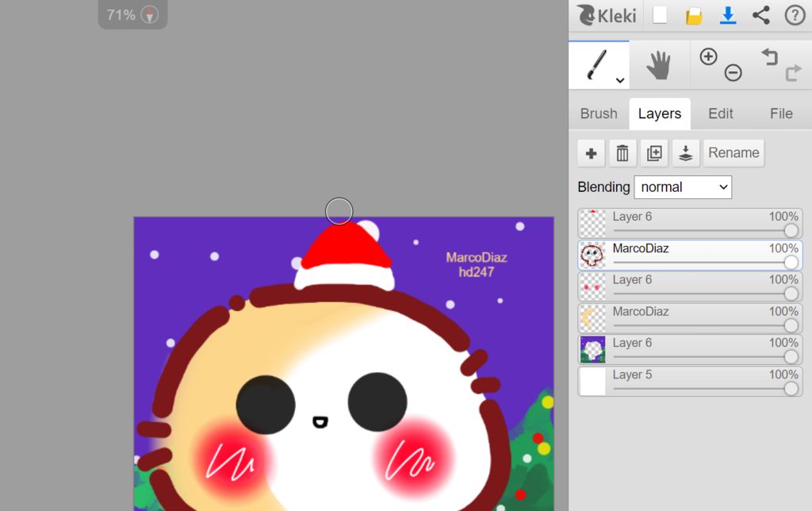Click the Kleki logo
The width and height of the screenshot is (812, 511).
(x=607, y=15)
